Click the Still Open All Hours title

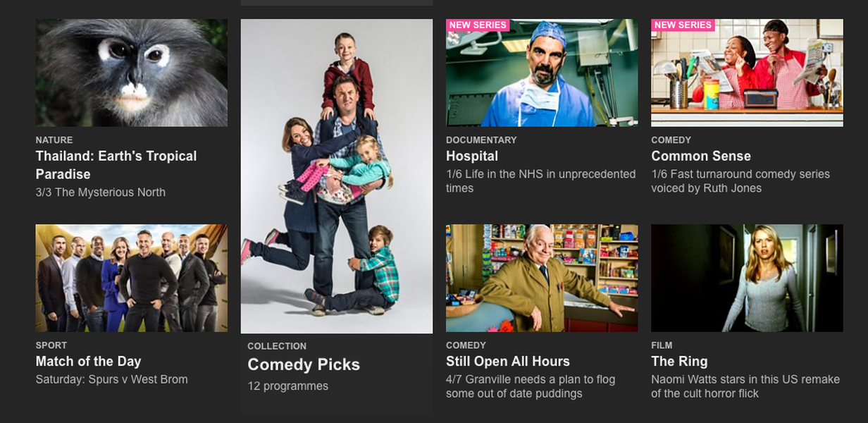point(508,361)
